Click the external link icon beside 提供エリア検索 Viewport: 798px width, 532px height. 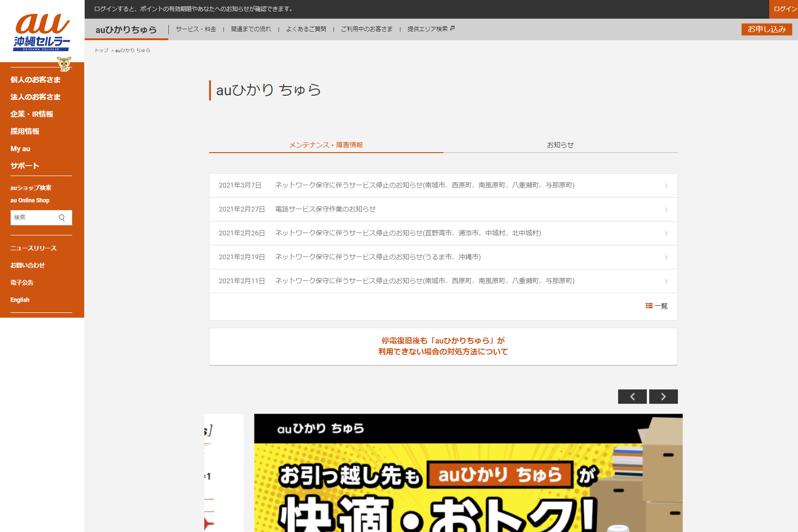click(453, 28)
